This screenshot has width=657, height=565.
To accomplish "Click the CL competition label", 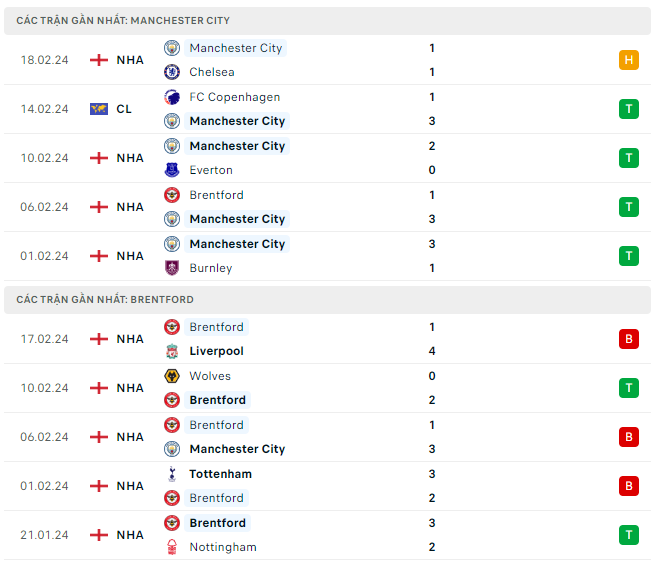I will 124,109.
